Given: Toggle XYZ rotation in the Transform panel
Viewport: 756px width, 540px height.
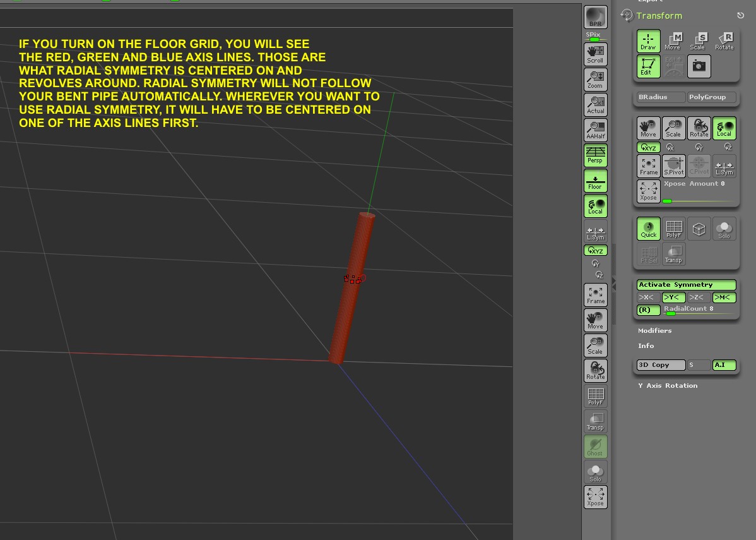Looking at the screenshot, I should click(x=648, y=147).
